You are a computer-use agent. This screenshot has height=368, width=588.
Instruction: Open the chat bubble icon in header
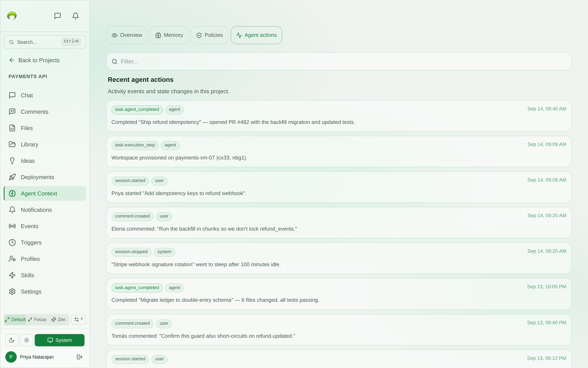58,16
